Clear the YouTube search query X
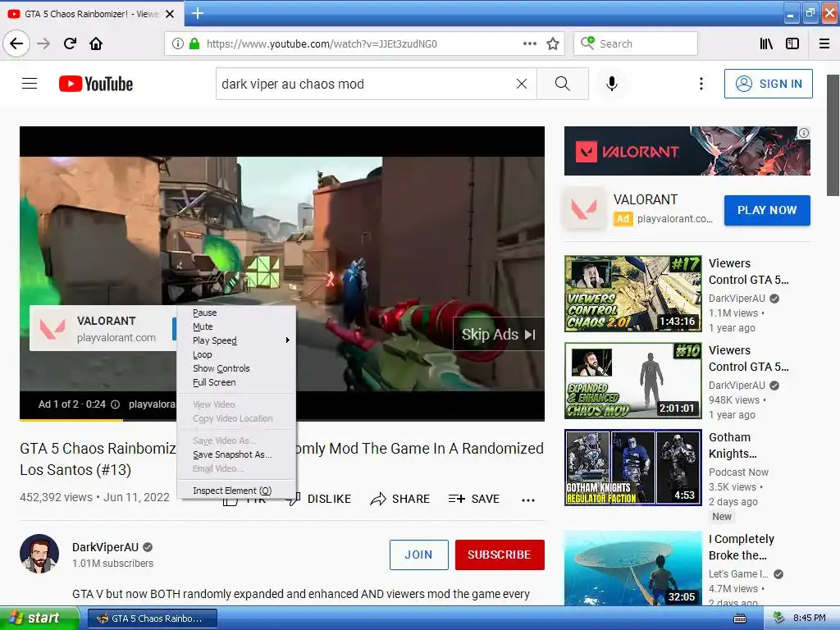 tap(522, 84)
